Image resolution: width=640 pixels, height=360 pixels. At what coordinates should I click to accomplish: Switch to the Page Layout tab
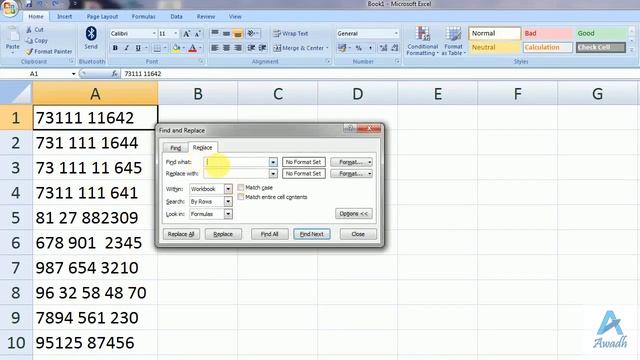102,17
